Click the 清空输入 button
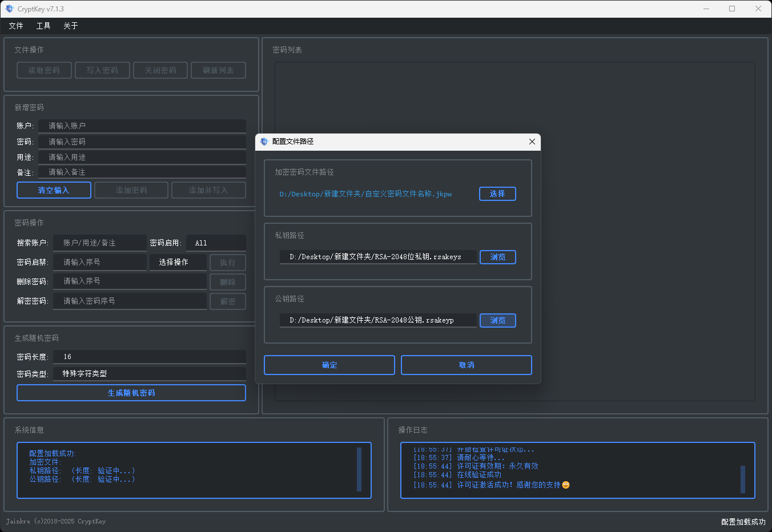The image size is (772, 532). [54, 190]
